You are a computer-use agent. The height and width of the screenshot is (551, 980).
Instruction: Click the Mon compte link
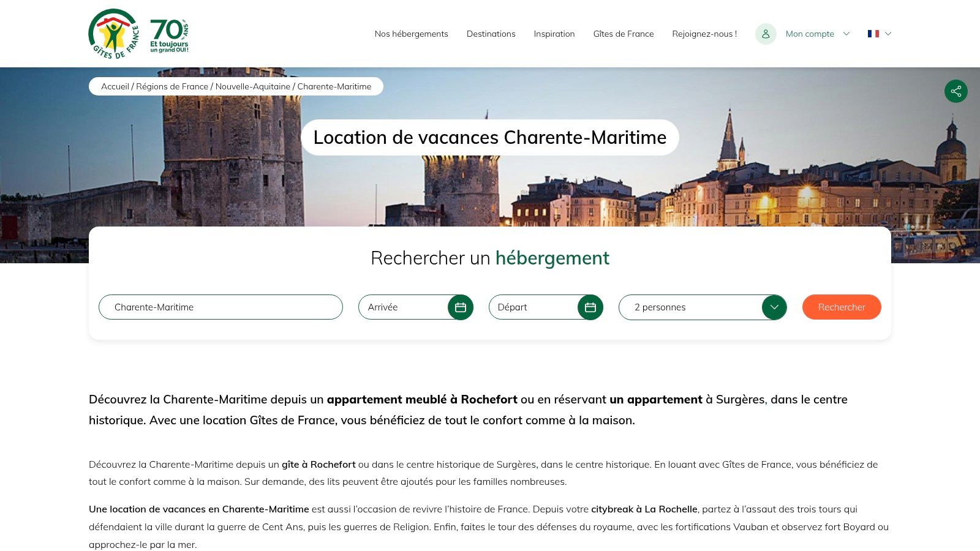click(810, 34)
